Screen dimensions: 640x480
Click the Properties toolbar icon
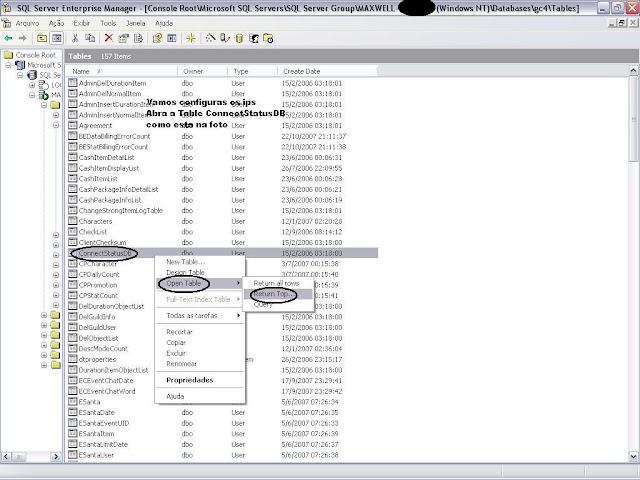pos(123,38)
